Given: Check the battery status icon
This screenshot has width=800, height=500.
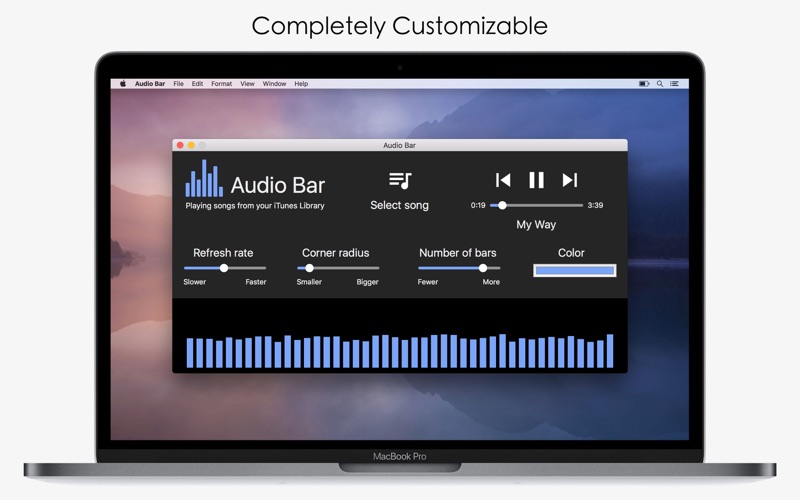Looking at the screenshot, I should [644, 84].
